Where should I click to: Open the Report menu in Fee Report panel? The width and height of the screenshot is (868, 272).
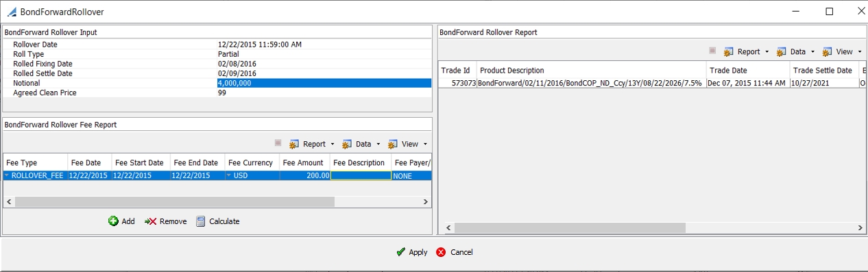click(x=314, y=144)
